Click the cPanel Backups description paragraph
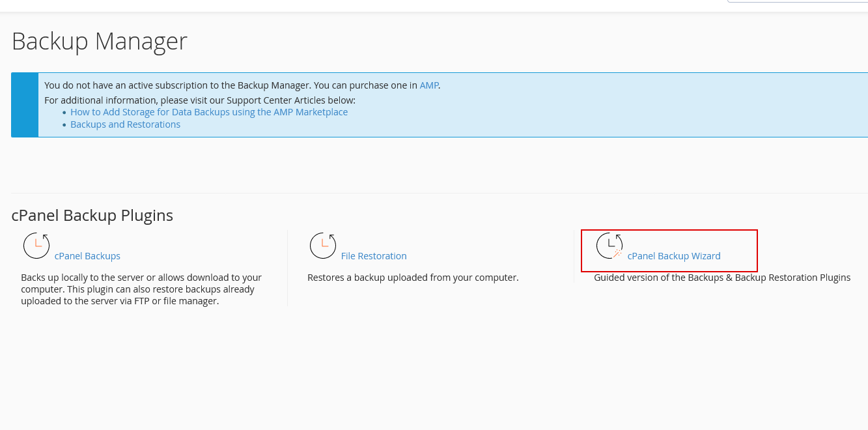Viewport: 868px width, 430px height. (141, 289)
